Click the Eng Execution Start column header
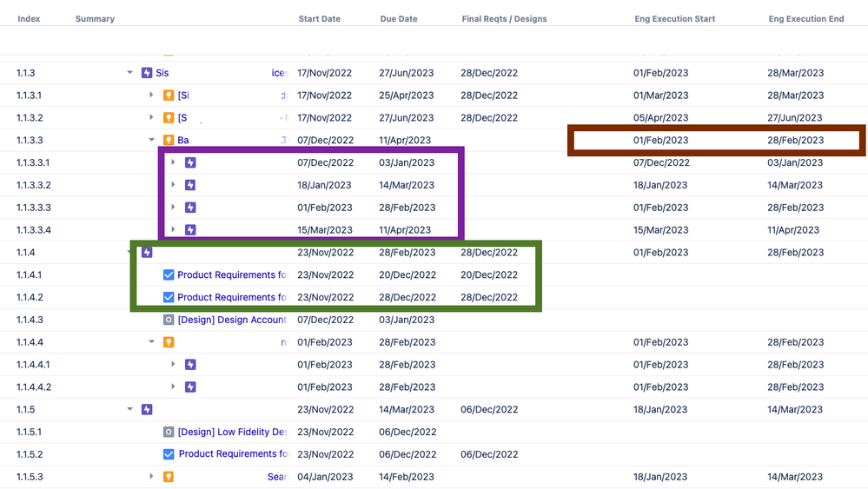 tap(675, 19)
